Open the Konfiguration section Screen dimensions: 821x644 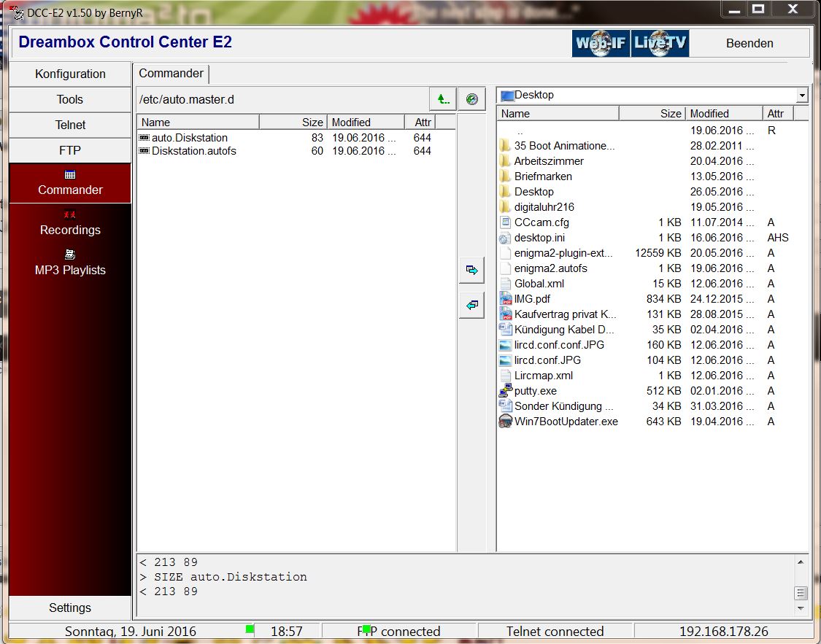pos(70,74)
